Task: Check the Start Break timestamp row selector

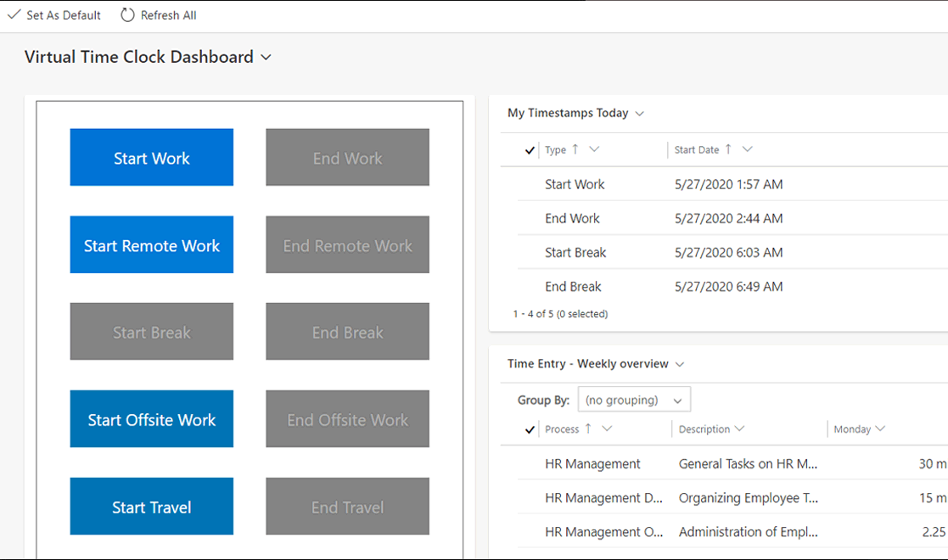Action: click(x=530, y=252)
